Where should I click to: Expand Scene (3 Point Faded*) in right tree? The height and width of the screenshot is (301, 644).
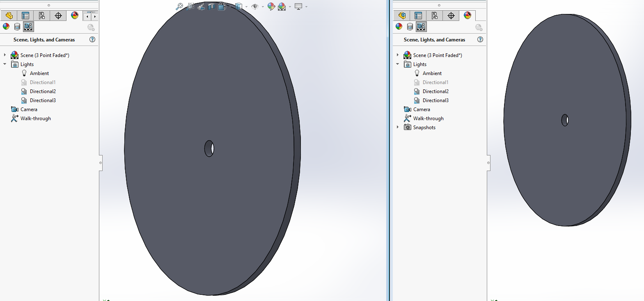(x=398, y=55)
